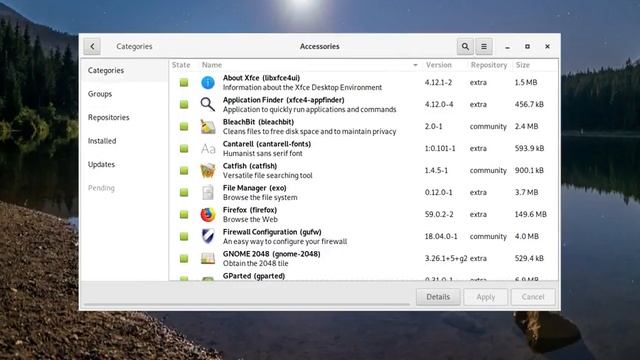This screenshot has width=640, height=360.
Task: Click the horizontal scrollbar at bottom
Action: 247,304
